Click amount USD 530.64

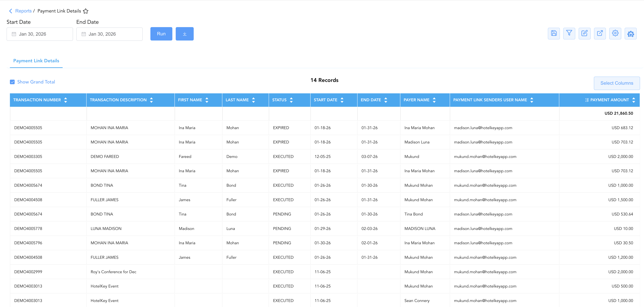click(x=622, y=214)
